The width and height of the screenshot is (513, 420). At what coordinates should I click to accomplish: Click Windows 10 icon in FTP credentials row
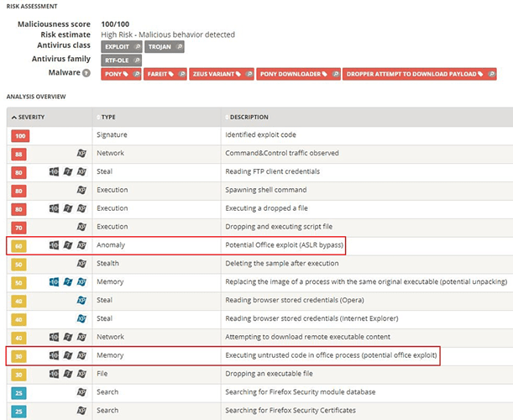(54, 171)
